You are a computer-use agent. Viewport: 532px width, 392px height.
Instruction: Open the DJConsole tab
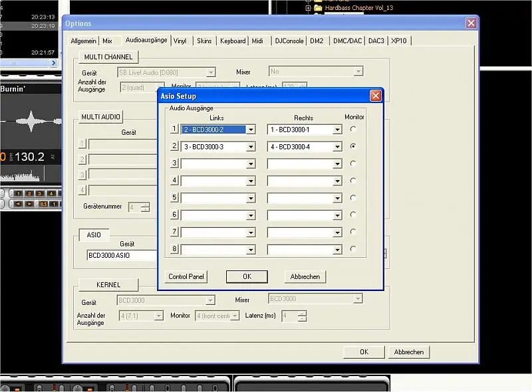[290, 41]
